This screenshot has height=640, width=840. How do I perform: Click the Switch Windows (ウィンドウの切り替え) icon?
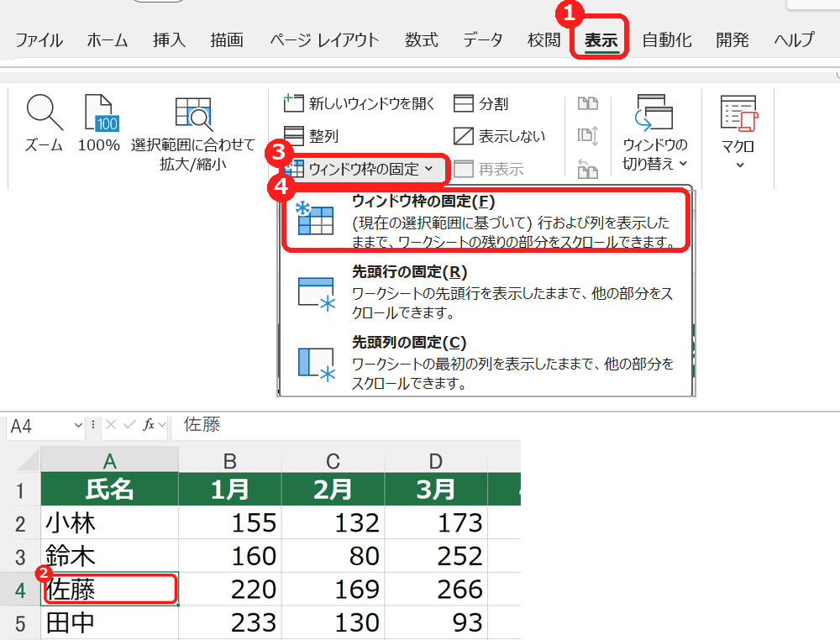click(x=654, y=113)
